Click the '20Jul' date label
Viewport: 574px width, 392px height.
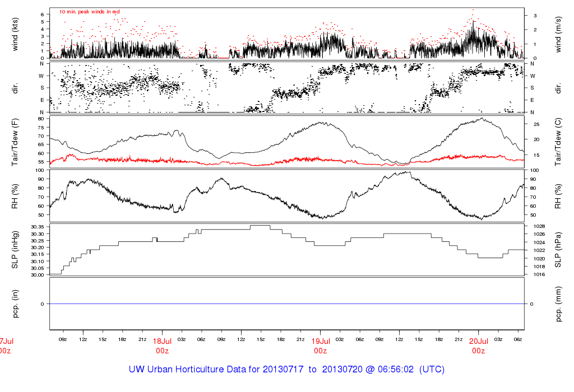479,341
